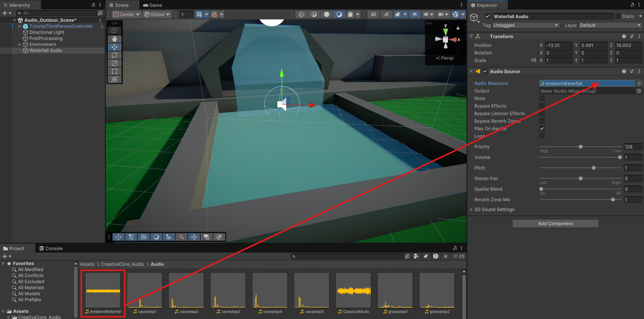Switch to the Game tab
The width and height of the screenshot is (644, 319).
pyautogui.click(x=153, y=5)
